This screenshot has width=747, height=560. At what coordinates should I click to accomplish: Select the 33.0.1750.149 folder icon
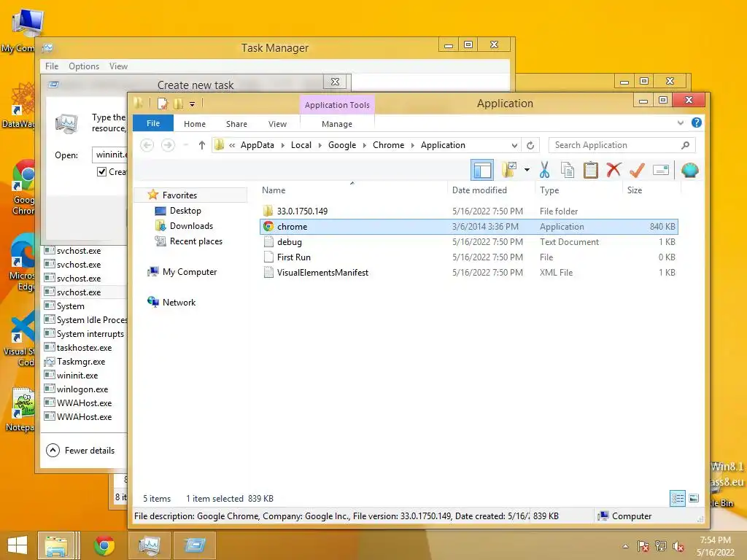click(x=268, y=211)
